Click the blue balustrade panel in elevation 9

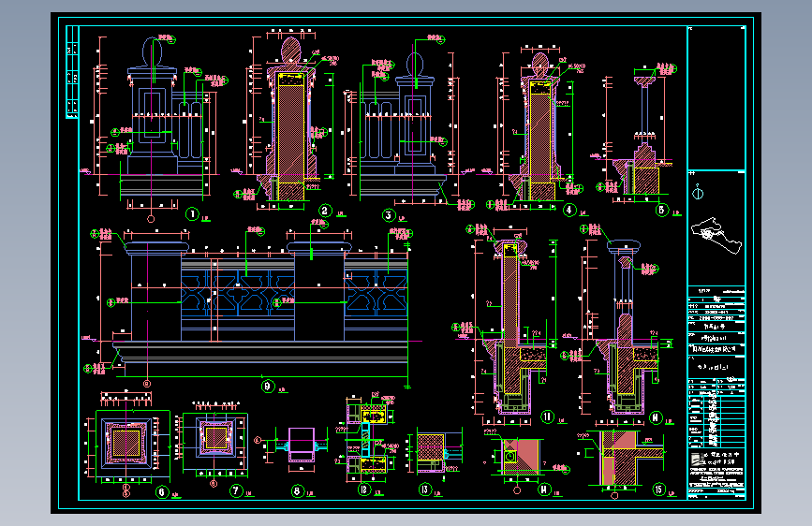238,295
